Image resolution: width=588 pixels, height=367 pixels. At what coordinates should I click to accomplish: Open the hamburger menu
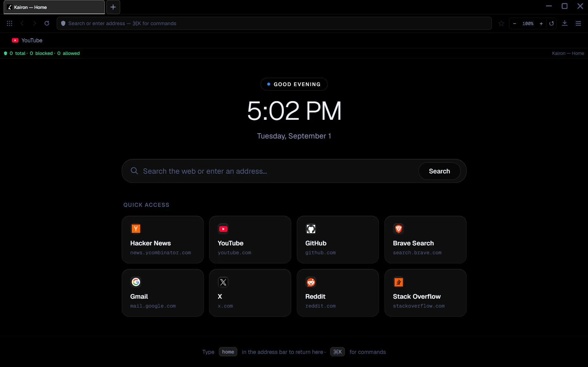tap(578, 23)
